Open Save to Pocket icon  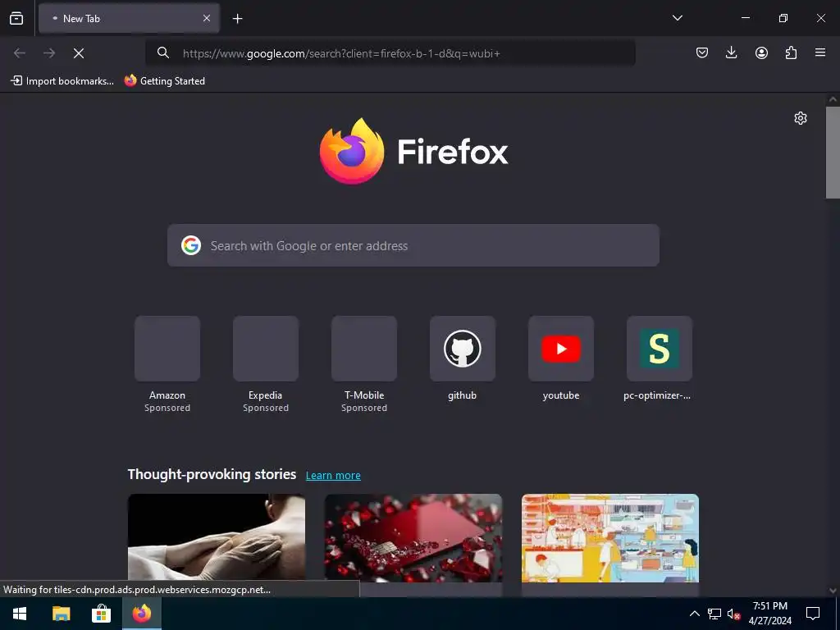click(702, 52)
